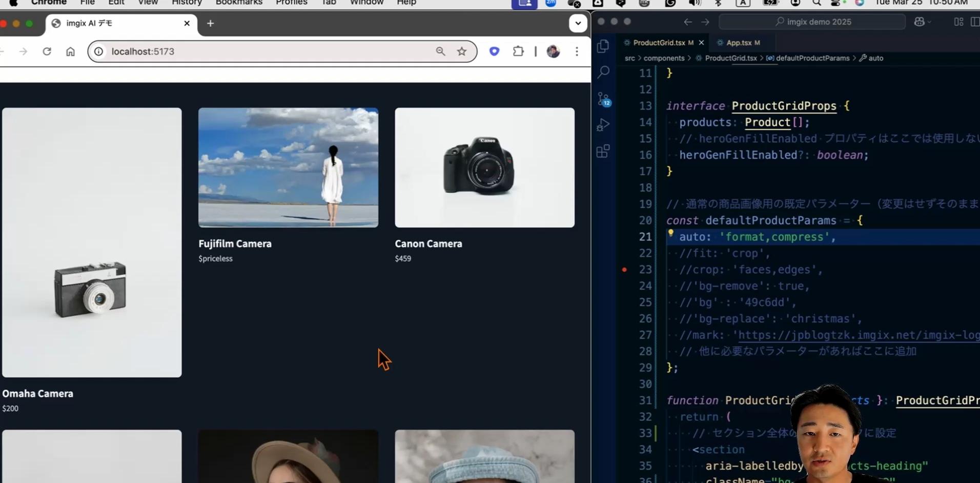Open the macOS Bookmarks menu

coord(239,3)
